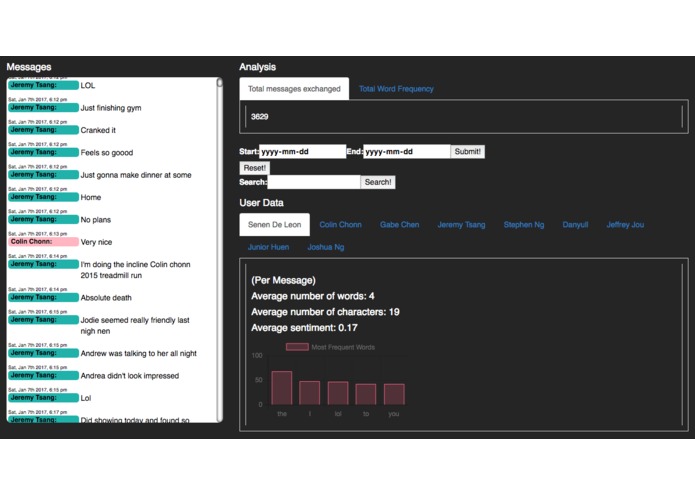Select the 'Cranked it' message

(98, 130)
